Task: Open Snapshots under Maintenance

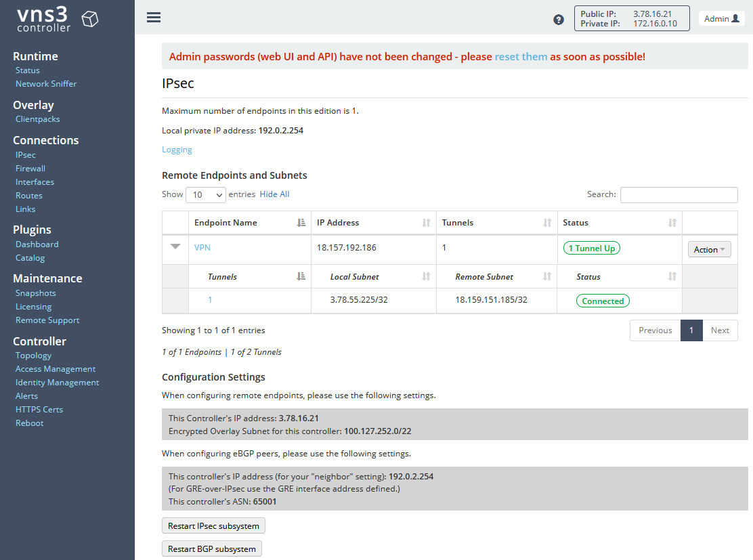Action: pos(36,293)
